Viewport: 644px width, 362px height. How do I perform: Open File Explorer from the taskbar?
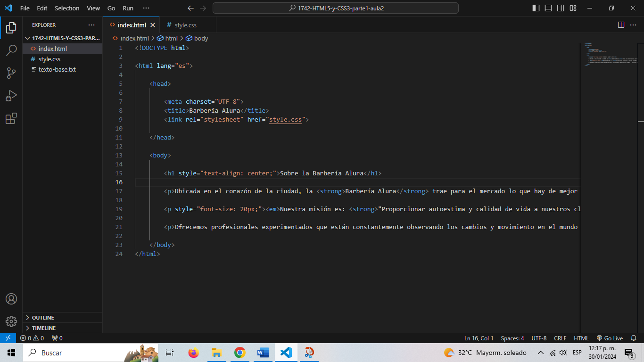click(x=216, y=353)
